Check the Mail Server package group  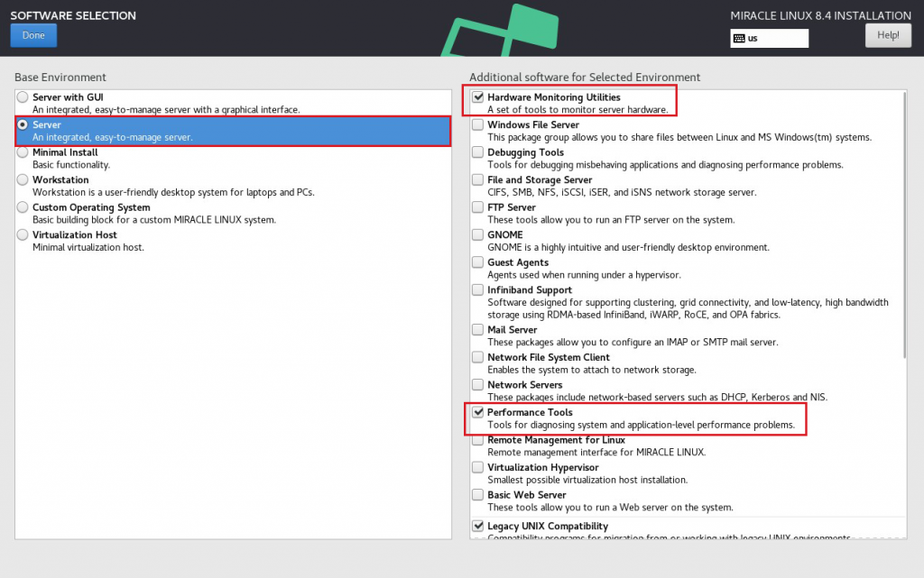click(x=477, y=329)
